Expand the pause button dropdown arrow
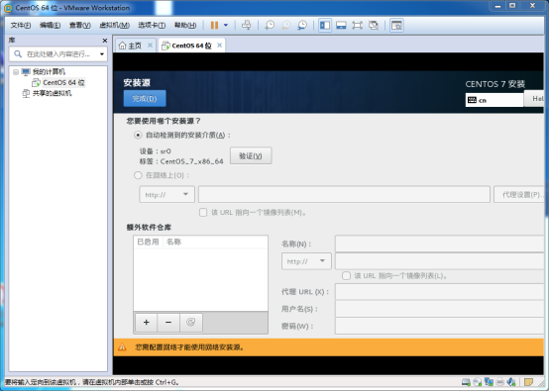Image resolution: width=549 pixels, height=392 pixels. [226, 25]
